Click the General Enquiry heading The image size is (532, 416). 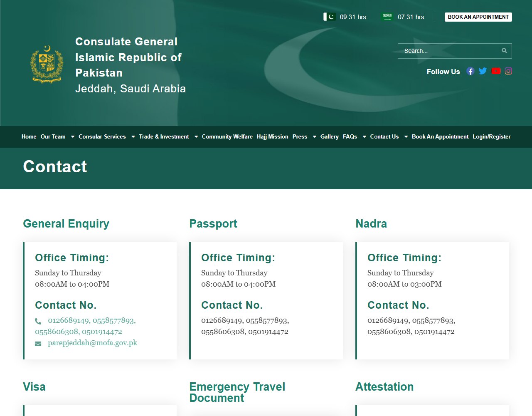pos(66,224)
